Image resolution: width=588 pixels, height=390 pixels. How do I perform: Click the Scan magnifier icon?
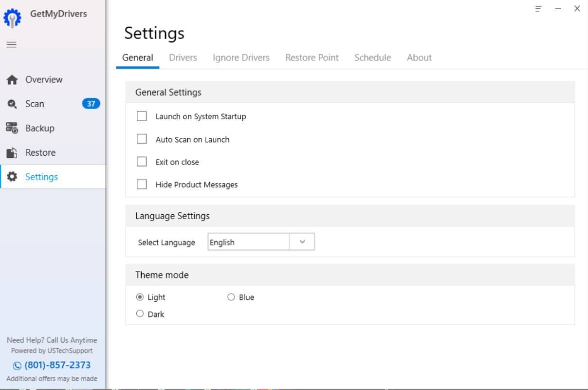pyautogui.click(x=12, y=104)
